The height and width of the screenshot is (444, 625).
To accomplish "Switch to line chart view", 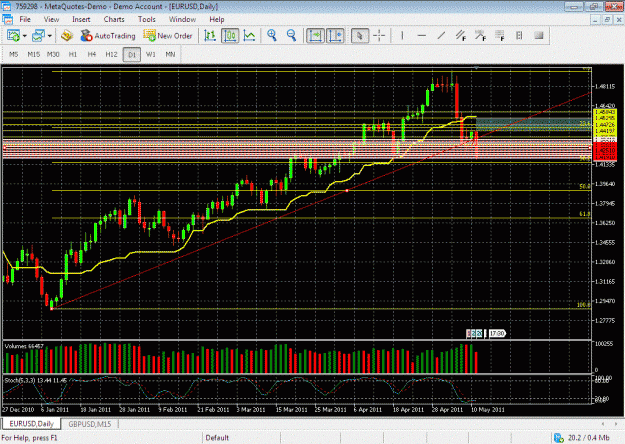I will point(250,36).
